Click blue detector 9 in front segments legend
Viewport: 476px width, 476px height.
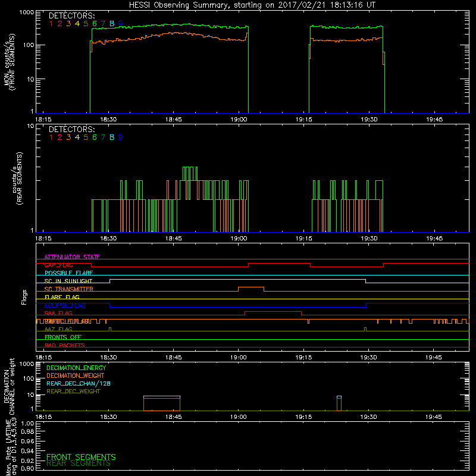click(121, 24)
